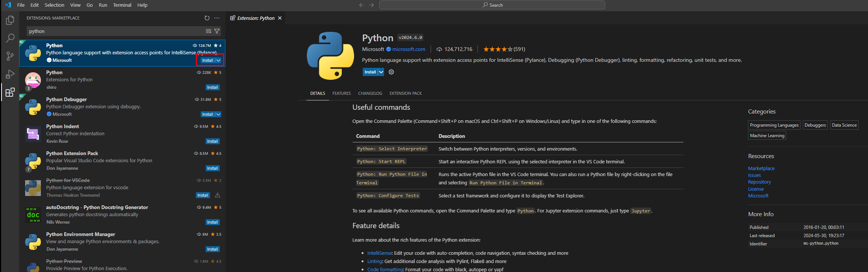This screenshot has width=868, height=272.
Task: Expand install dropdown in extension details header
Action: click(381, 72)
